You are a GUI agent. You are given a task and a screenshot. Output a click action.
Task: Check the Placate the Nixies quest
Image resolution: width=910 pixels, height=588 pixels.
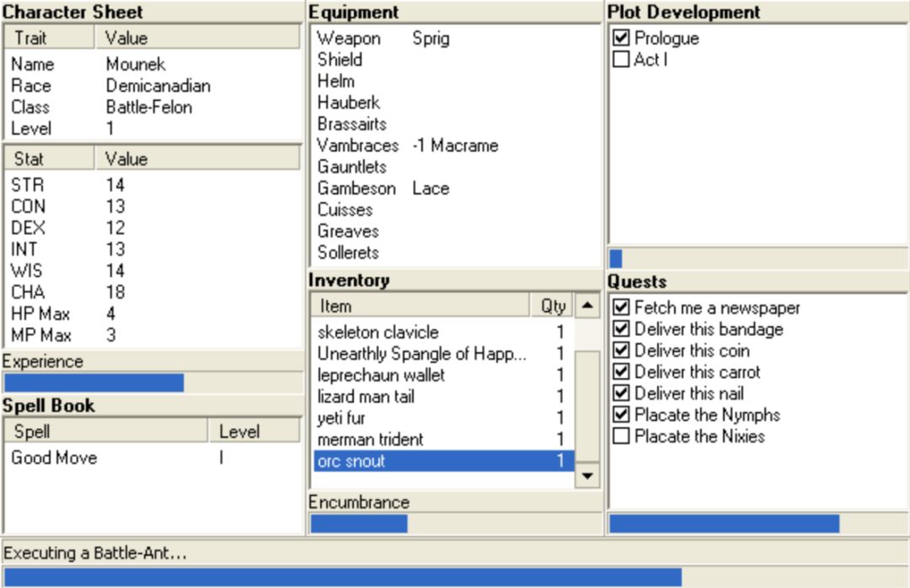pos(622,436)
